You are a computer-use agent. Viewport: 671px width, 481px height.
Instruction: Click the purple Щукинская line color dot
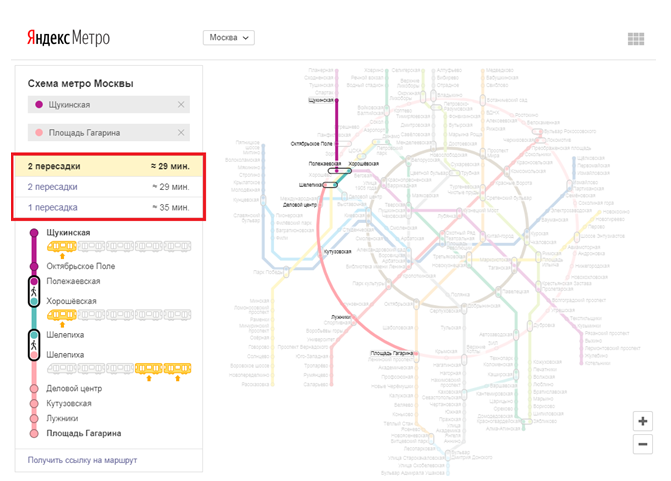tap(39, 104)
